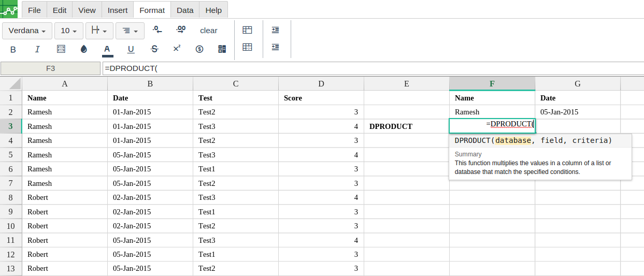The height and width of the screenshot is (276, 644).
Task: Increase decimal places
Action: 181,31
